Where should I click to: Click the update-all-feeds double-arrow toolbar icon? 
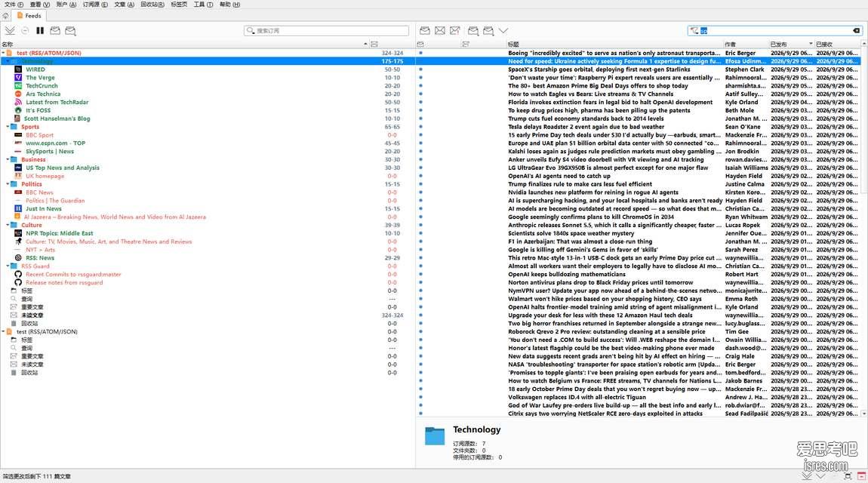click(10, 30)
